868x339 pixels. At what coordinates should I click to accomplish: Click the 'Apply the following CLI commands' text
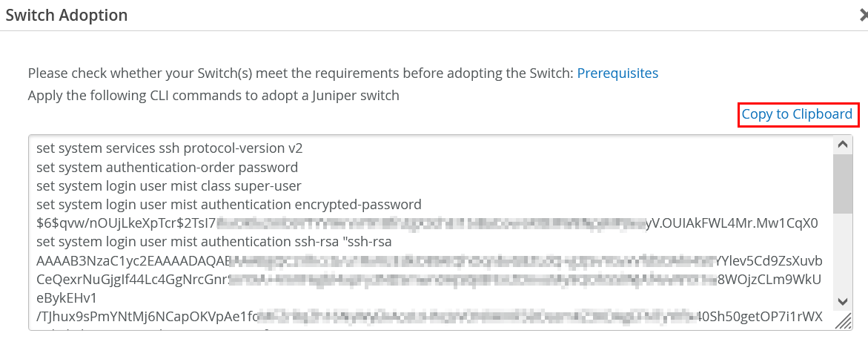pyautogui.click(x=213, y=95)
